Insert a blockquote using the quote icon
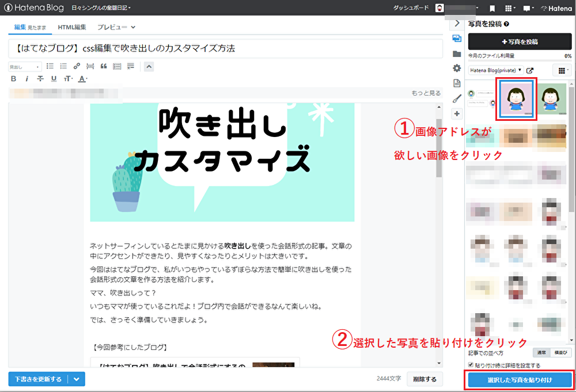The height and width of the screenshot is (392, 576). [x=104, y=66]
